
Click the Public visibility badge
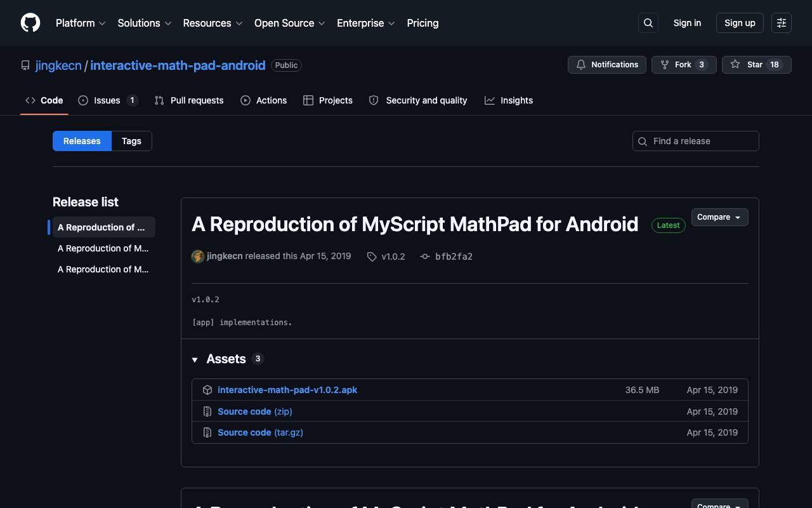(286, 65)
